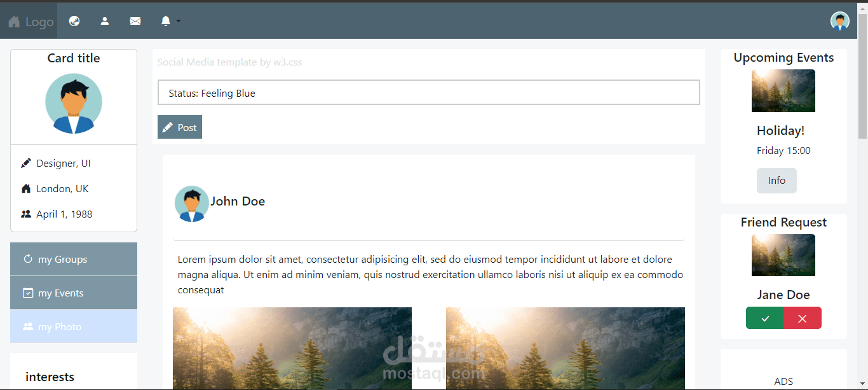Open the my Groups section
The width and height of the screenshot is (868, 390).
click(x=74, y=259)
